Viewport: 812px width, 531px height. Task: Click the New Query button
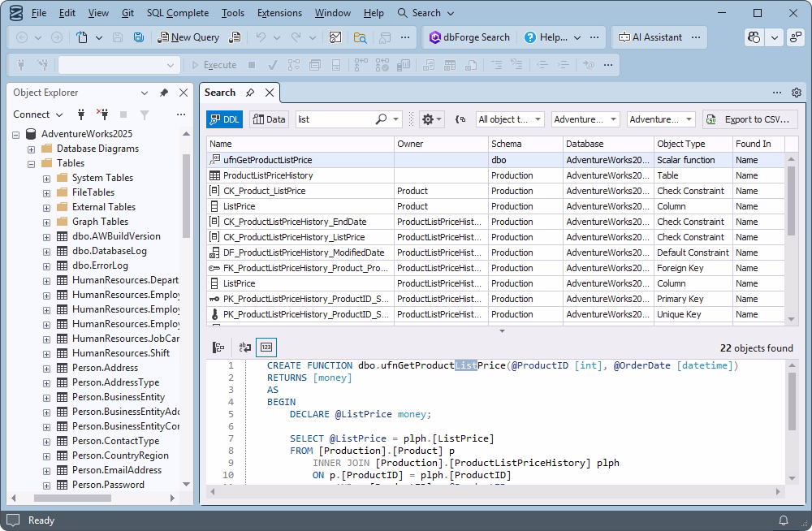(x=188, y=37)
